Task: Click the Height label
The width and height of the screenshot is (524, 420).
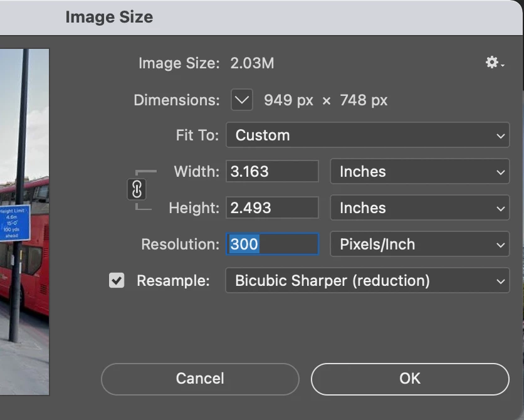Action: [x=194, y=208]
